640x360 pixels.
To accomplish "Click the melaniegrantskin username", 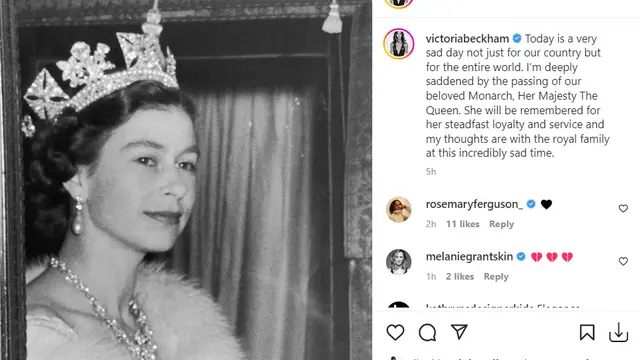I will point(469,256).
